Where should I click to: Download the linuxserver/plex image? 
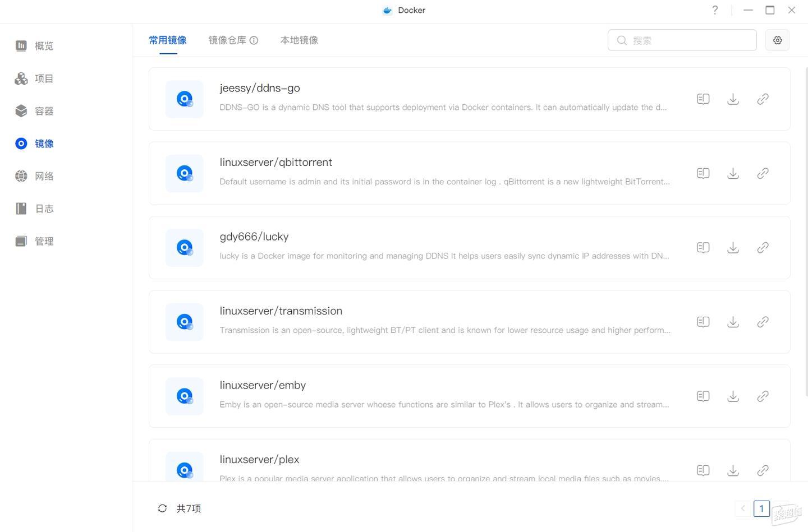733,470
